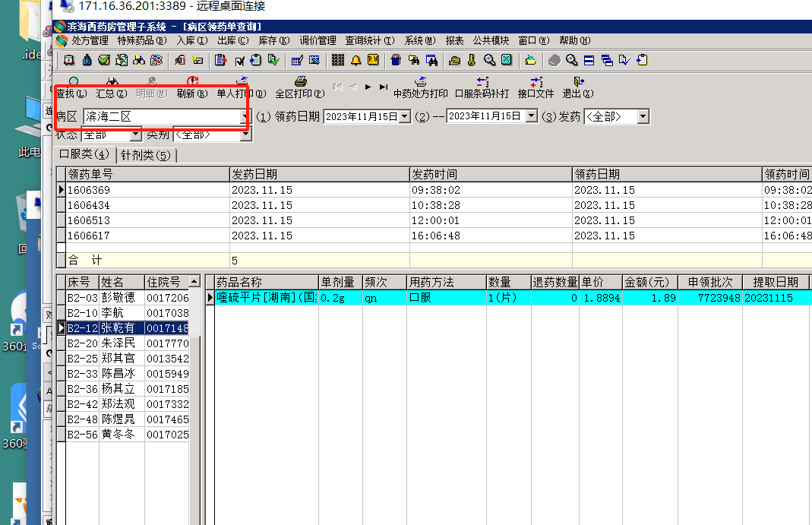This screenshot has width=812, height=525.
Task: Click the black checkbox tick toolbar icon
Action: pyautogui.click(x=239, y=61)
